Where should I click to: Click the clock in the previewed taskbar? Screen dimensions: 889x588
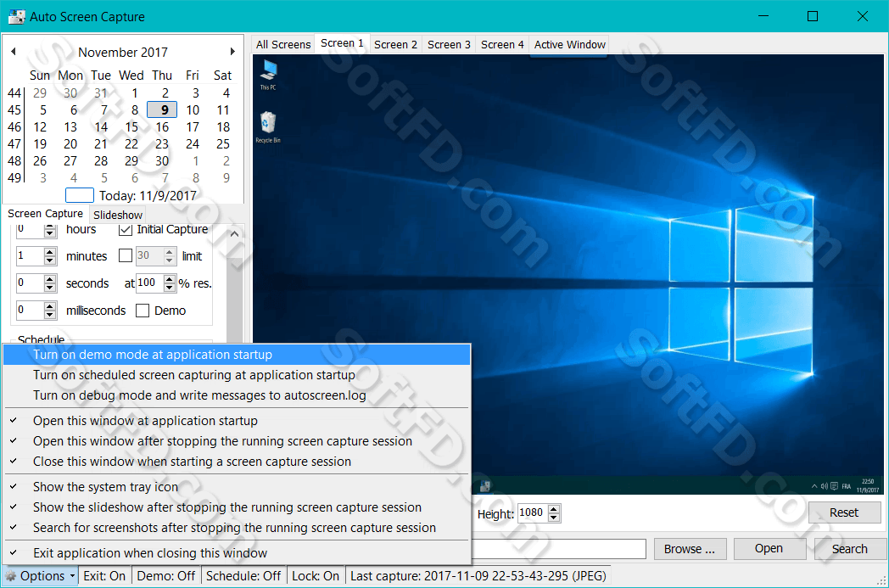click(x=868, y=486)
